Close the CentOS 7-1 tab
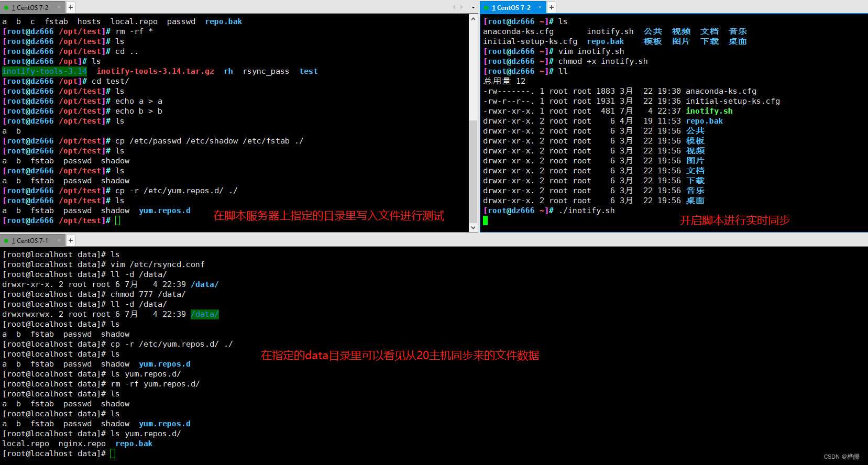This screenshot has height=465, width=868. tap(59, 240)
